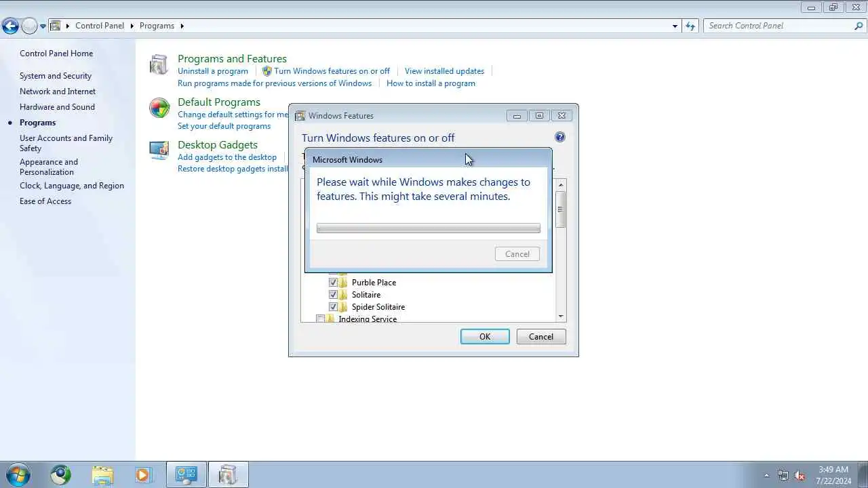The image size is (868, 488).
Task: Click the features list scroll up arrow
Action: pyautogui.click(x=560, y=185)
